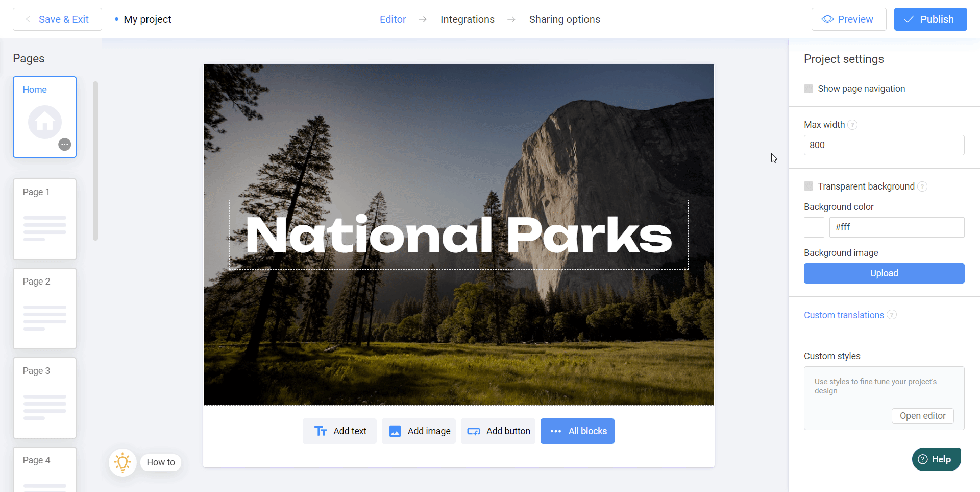This screenshot has width=980, height=492.
Task: Click the My project title
Action: 148,19
